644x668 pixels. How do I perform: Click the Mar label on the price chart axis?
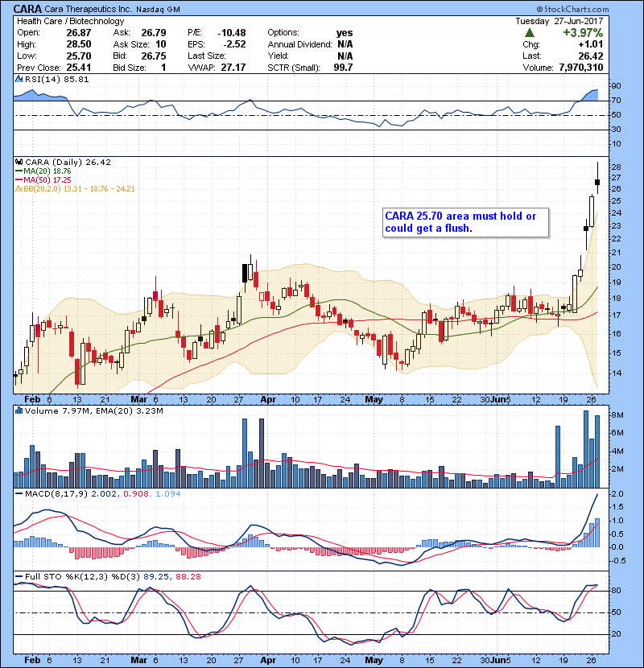coord(138,399)
